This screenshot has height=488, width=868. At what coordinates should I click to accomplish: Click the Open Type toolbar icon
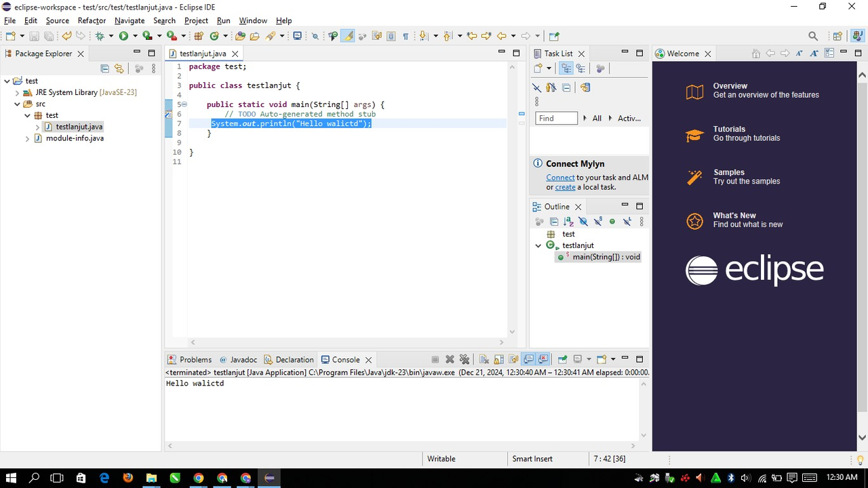point(240,36)
